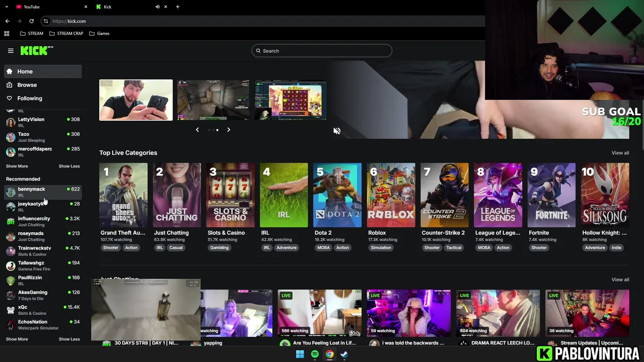Select the slots game carousel thumbnail

[x=291, y=100]
